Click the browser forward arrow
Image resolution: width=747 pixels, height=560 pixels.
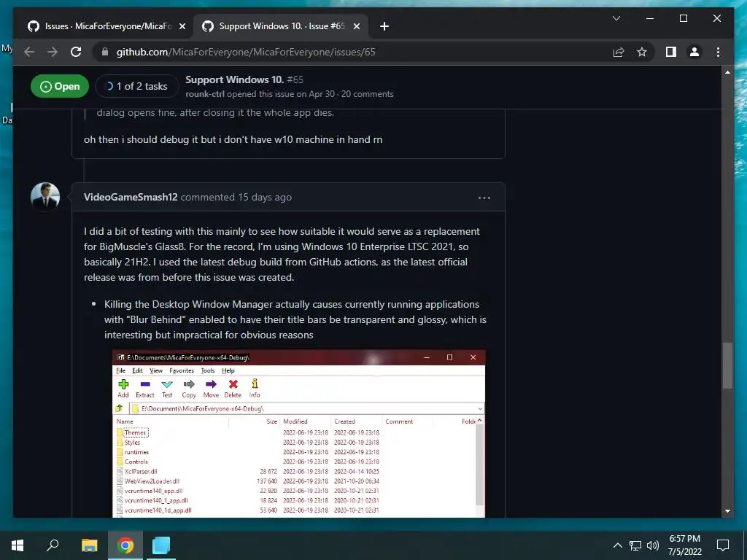pyautogui.click(x=53, y=52)
